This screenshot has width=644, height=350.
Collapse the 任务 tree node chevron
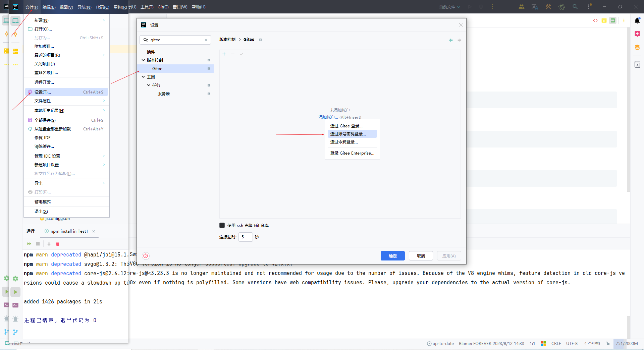[x=149, y=85]
